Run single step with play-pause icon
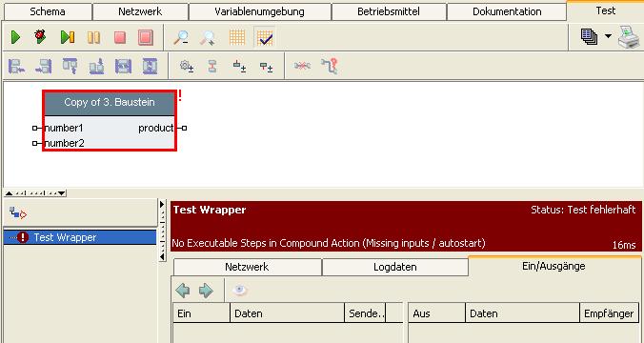 pyautogui.click(x=68, y=37)
